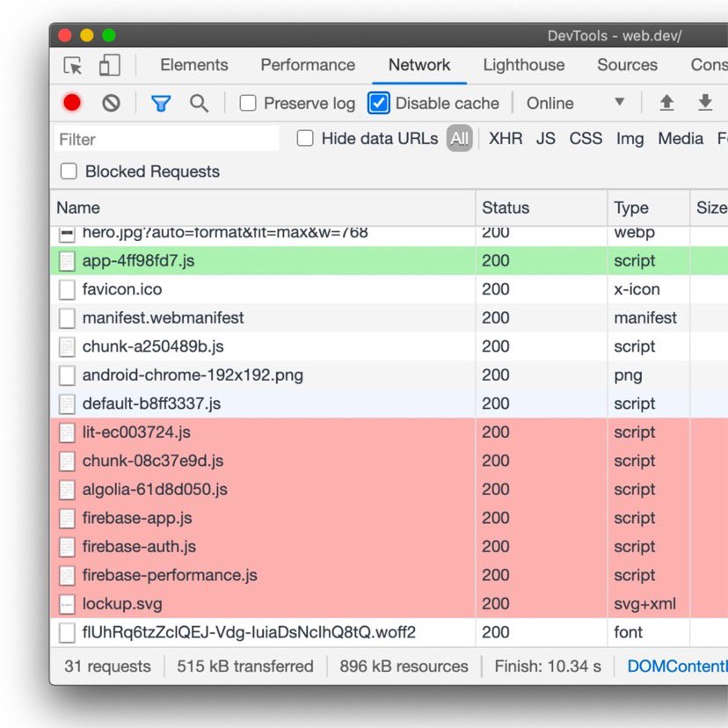Select the chunk-08c37e9d.js request
Screen dimensions: 728x728
point(389,461)
